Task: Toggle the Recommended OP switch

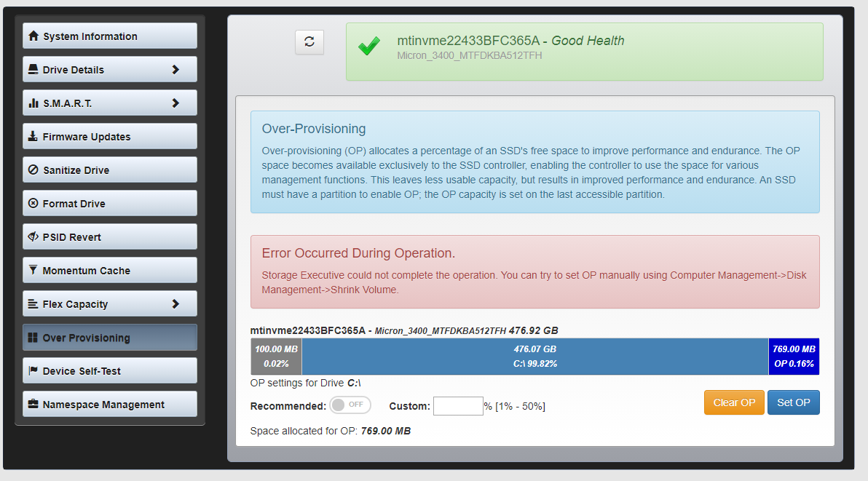Action: click(x=350, y=405)
